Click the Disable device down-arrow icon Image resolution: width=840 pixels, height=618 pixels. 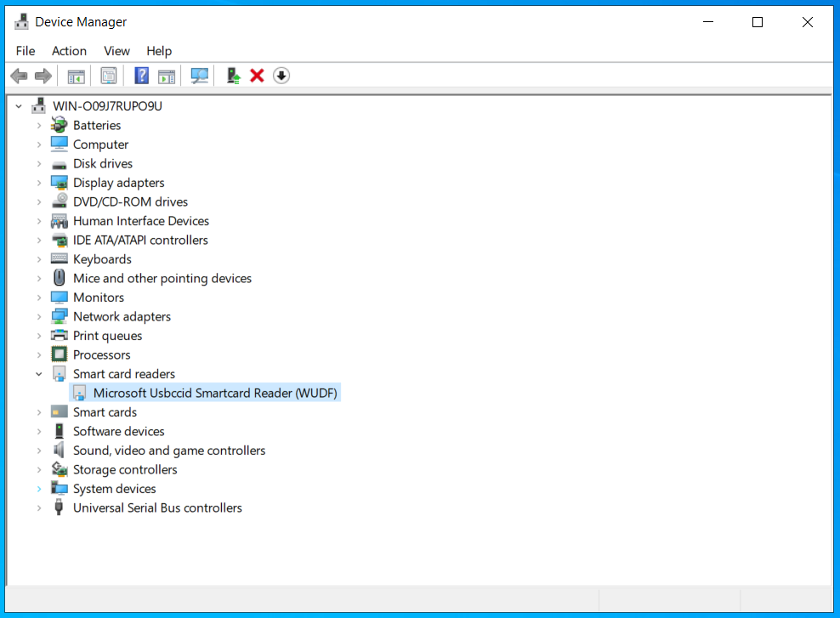(281, 76)
